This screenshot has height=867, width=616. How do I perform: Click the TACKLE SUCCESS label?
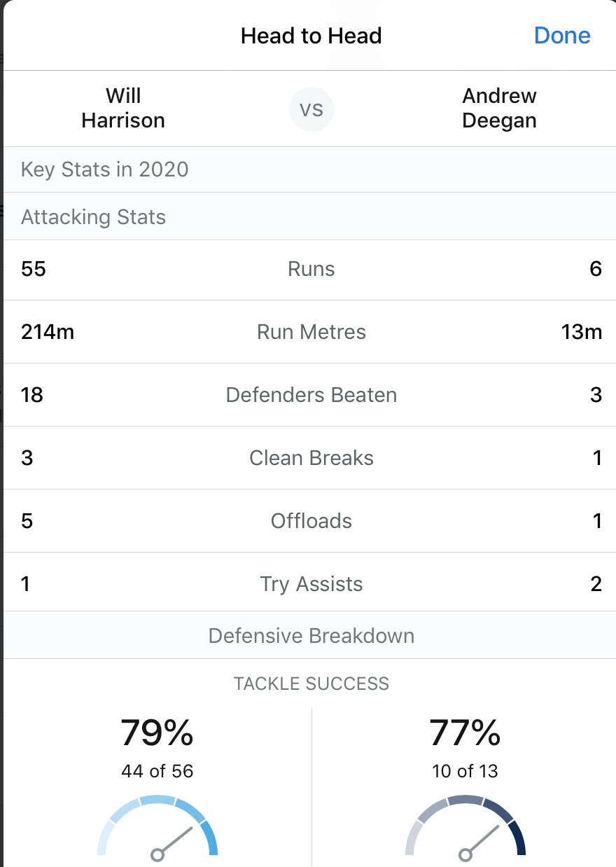click(311, 684)
